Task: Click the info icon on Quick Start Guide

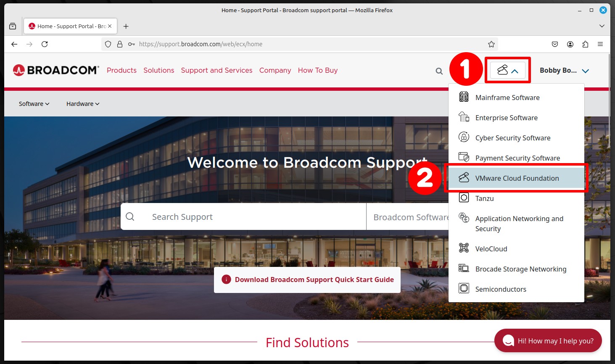Action: click(x=226, y=280)
